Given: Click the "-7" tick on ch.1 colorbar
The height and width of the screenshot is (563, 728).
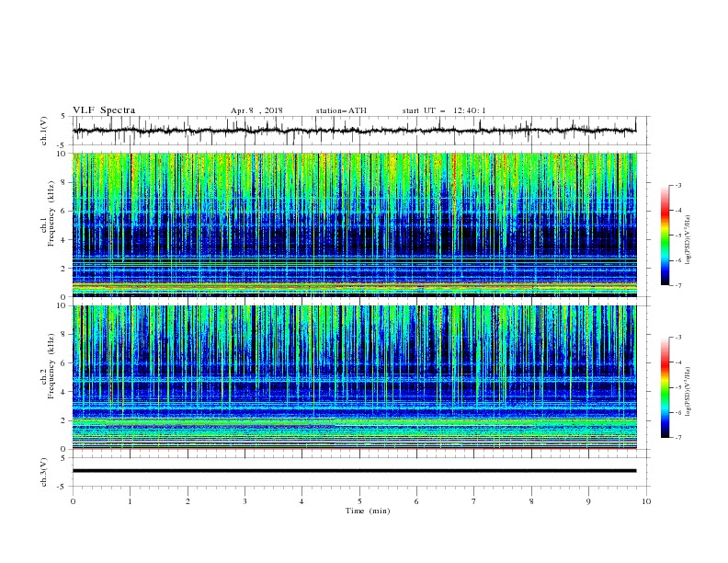Looking at the screenshot, I should pyautogui.click(x=677, y=285).
